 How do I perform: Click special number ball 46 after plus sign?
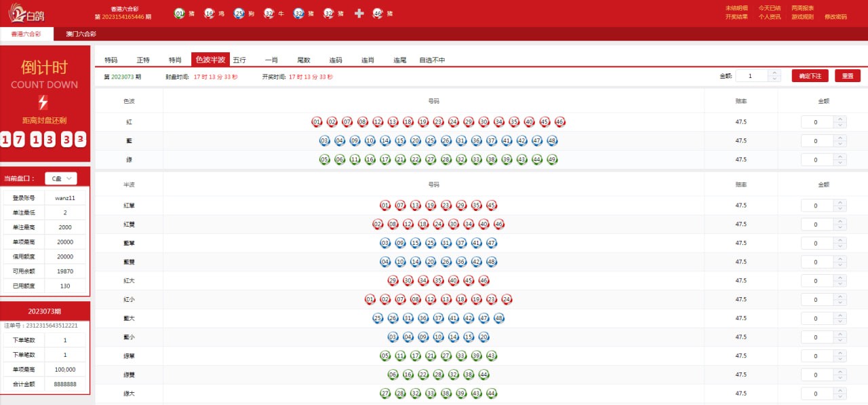pyautogui.click(x=378, y=13)
